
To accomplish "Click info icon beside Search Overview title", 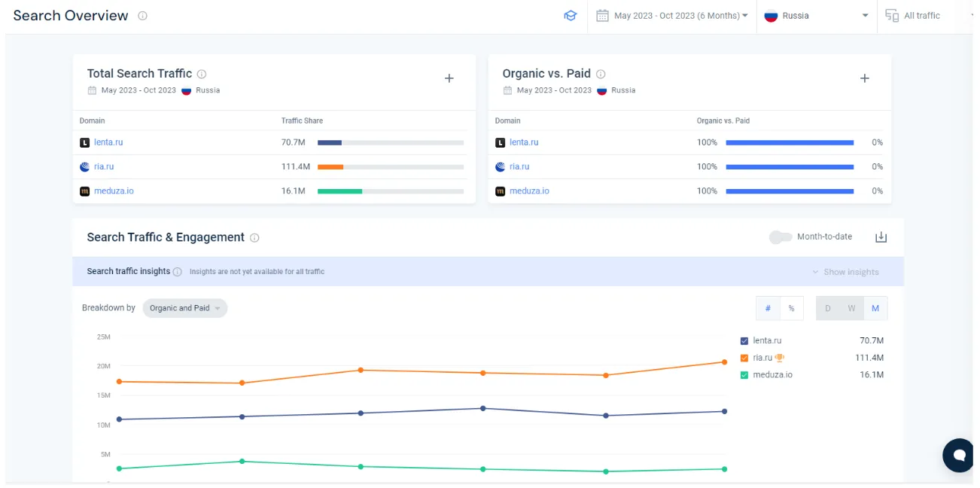I will click(143, 16).
